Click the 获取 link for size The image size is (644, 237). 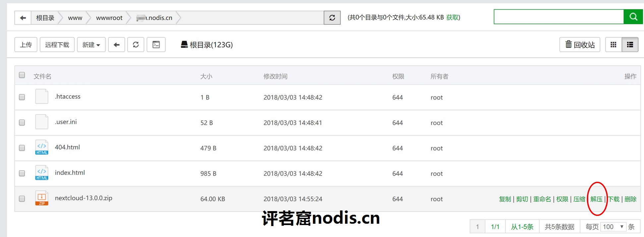(452, 17)
